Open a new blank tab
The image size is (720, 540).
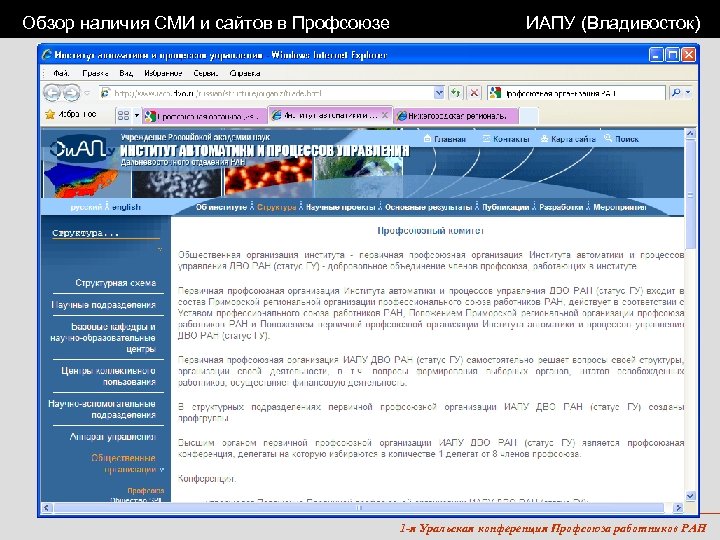529,116
